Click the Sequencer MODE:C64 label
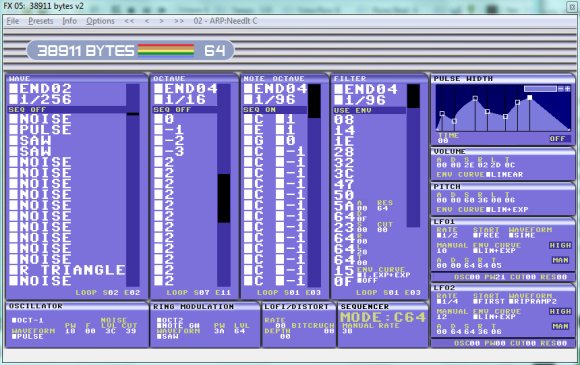The width and height of the screenshot is (580, 365). coord(383,317)
